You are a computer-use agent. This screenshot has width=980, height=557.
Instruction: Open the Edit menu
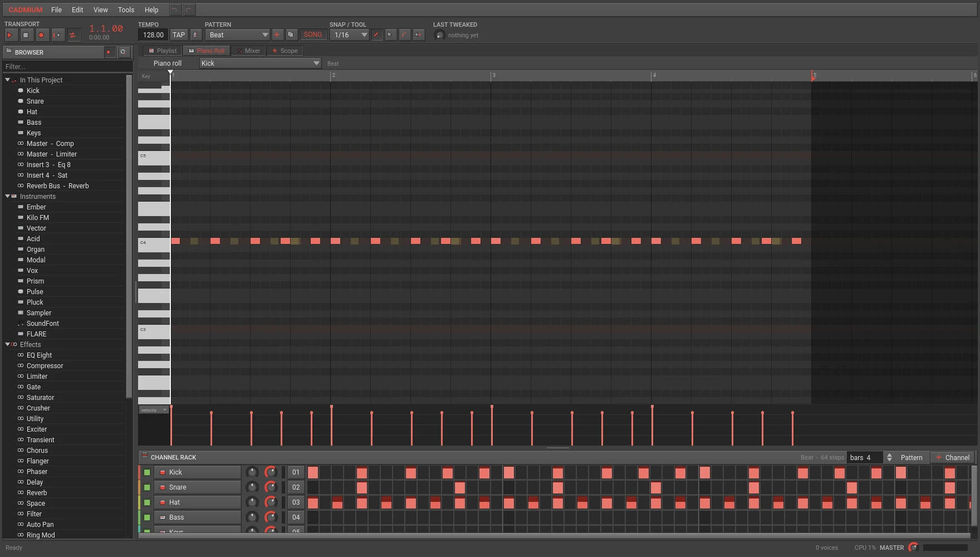77,9
